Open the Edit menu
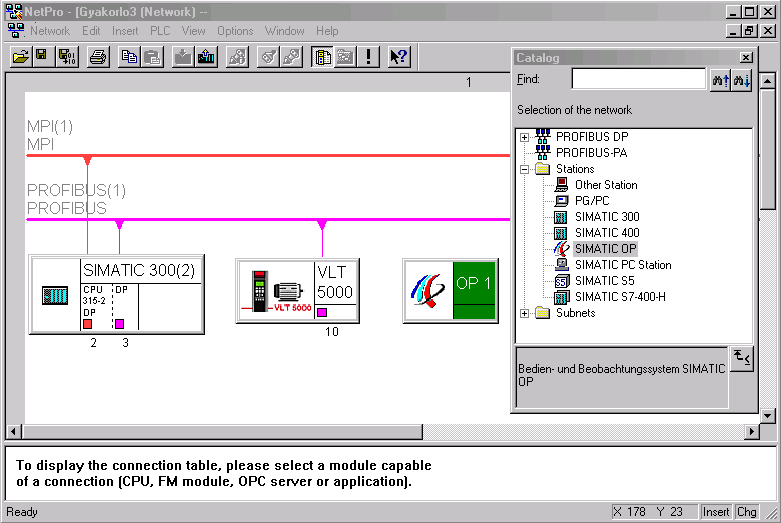 click(91, 31)
